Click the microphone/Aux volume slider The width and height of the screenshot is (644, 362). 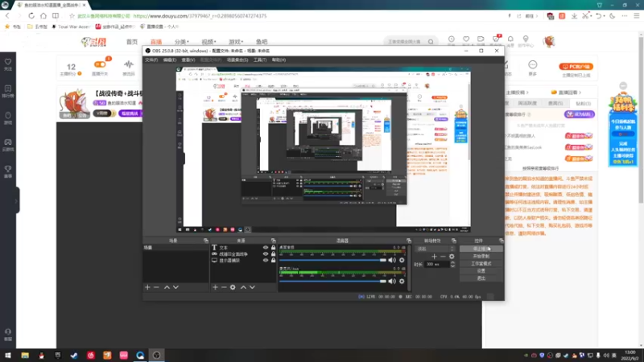pos(332,281)
